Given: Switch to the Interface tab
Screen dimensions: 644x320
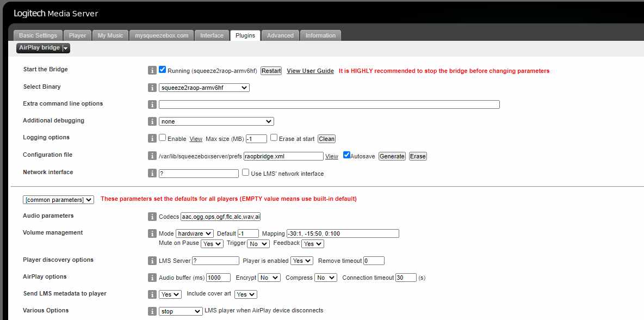Looking at the screenshot, I should (212, 35).
